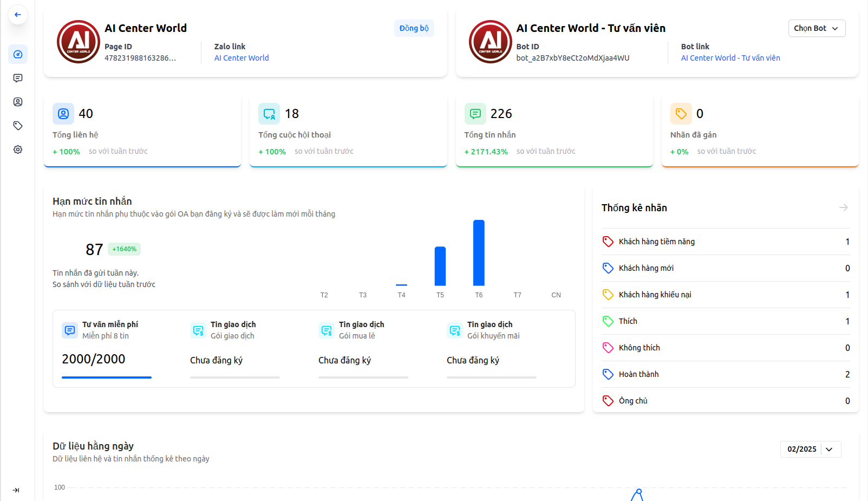
Task: Click the AI Center World page logo
Action: (x=79, y=42)
